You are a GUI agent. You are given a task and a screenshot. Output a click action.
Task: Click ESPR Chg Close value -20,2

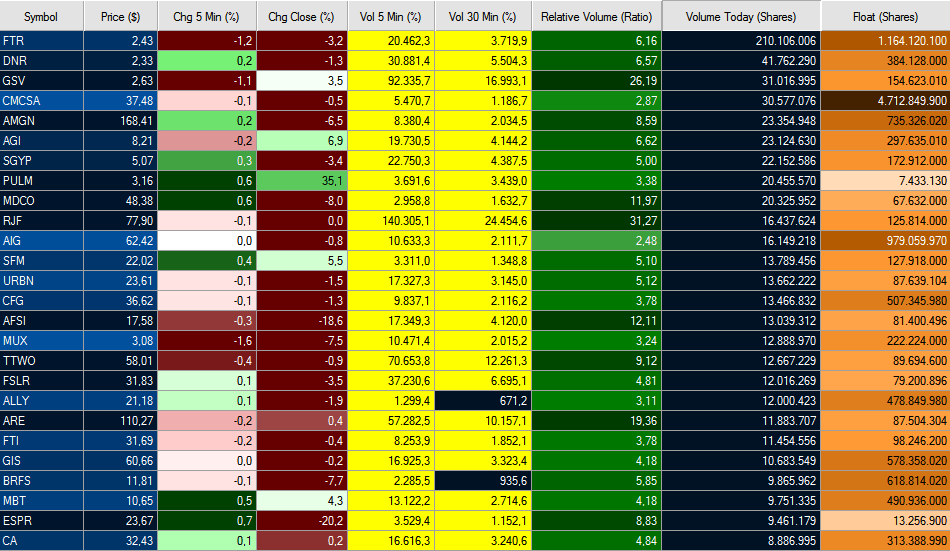[302, 521]
